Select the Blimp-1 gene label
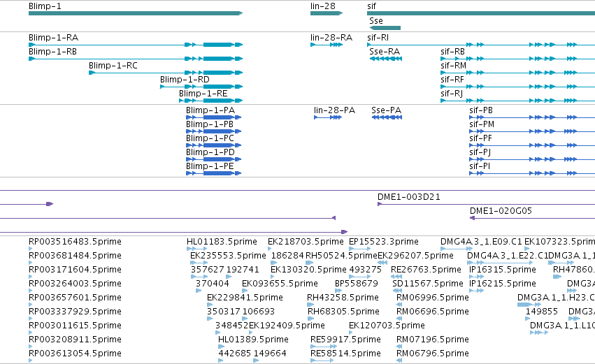Image resolution: width=595 pixels, height=364 pixels. pos(45,6)
